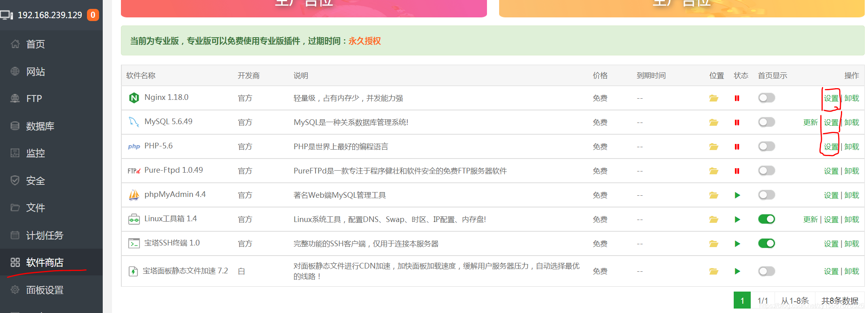Click 更新 for Linux工具箱
Image resolution: width=868 pixels, height=313 pixels.
click(x=811, y=220)
